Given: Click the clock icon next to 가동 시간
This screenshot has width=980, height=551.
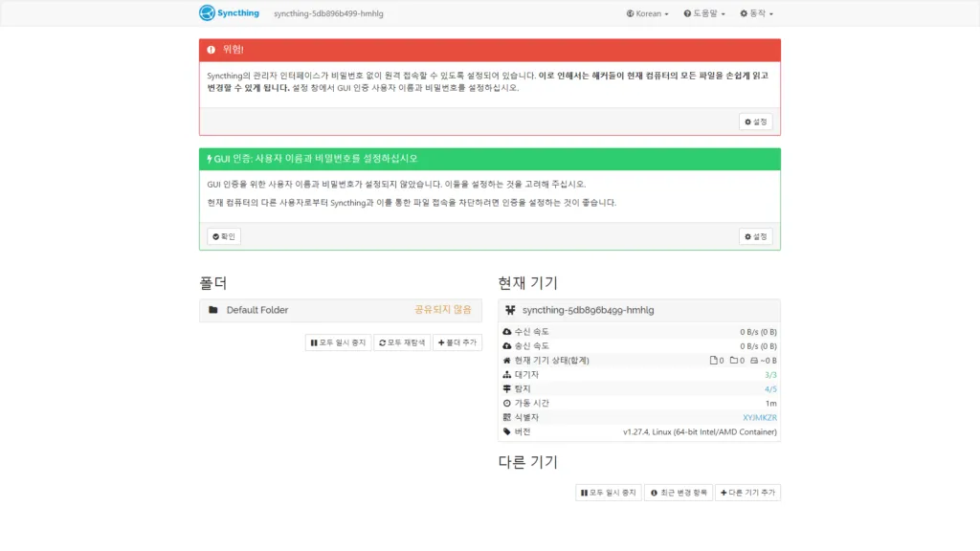Looking at the screenshot, I should (x=509, y=403).
